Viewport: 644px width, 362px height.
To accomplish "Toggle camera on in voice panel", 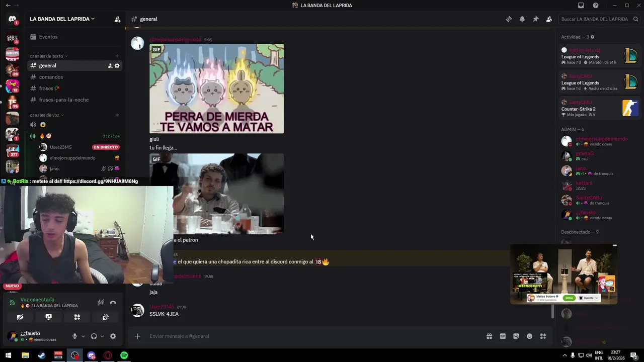I will 20,317.
